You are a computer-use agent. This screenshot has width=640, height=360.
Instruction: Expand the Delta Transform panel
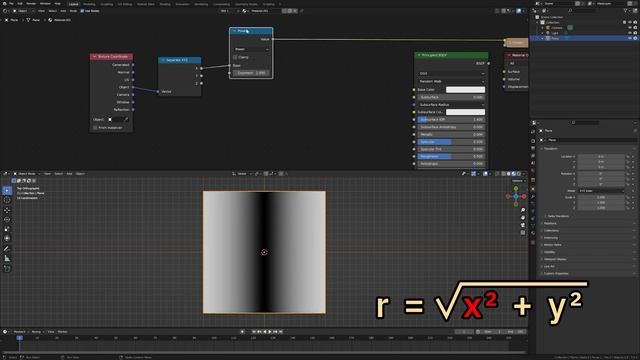(x=558, y=216)
